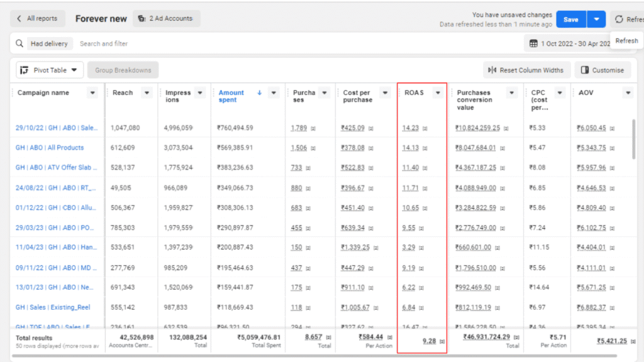Click the Pivot Table layout icon

pos(24,70)
